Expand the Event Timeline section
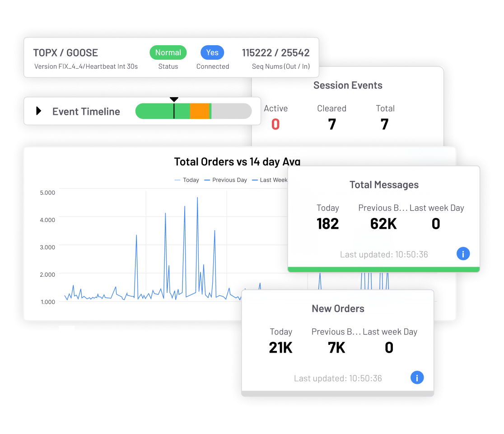The image size is (504, 434). pos(39,111)
